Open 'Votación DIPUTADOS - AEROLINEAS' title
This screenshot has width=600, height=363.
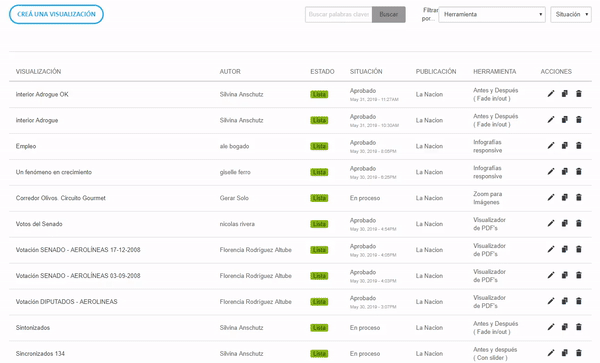click(67, 302)
